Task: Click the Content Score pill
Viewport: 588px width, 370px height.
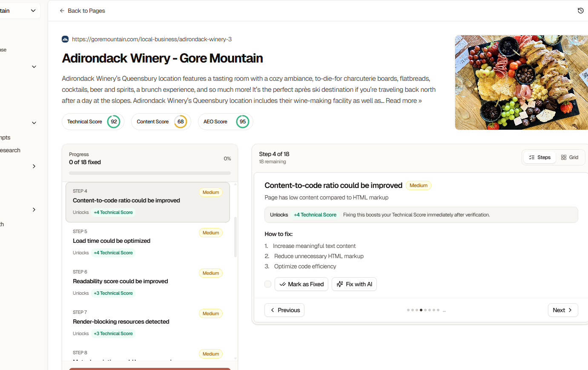Action: click(x=161, y=122)
